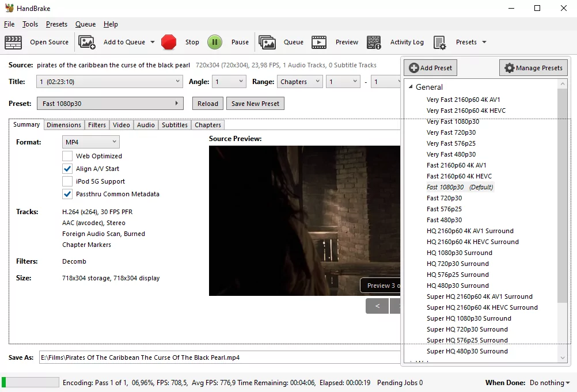Click the HandBrake app logo

pos(9,8)
